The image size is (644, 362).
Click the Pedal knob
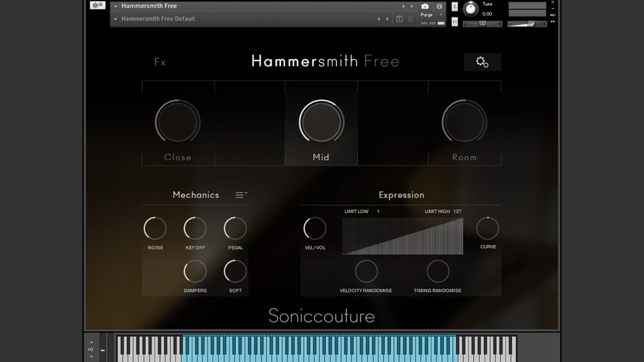[235, 228]
